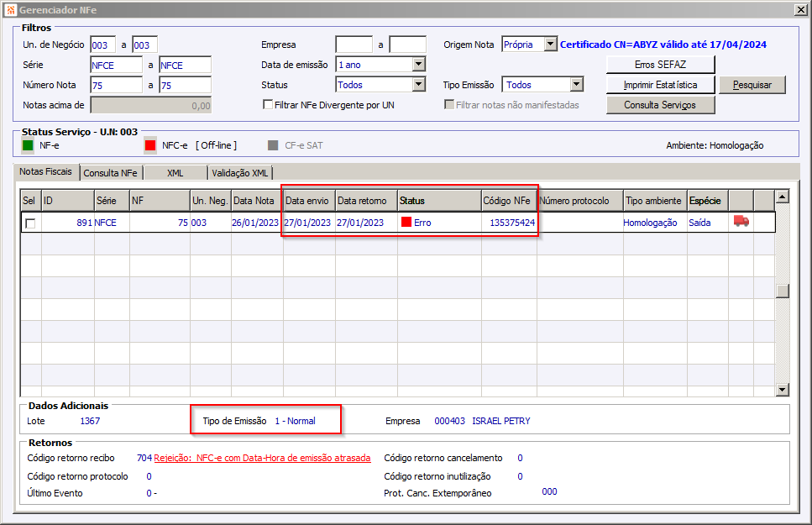Click the Data Nota column header
Screen dimensions: 812x525
click(x=257, y=201)
